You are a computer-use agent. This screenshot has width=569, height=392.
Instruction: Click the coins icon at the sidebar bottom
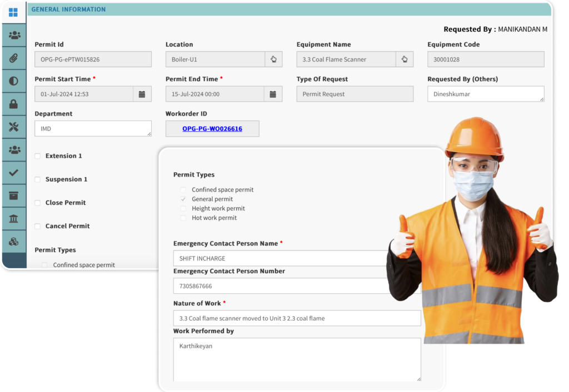12,241
